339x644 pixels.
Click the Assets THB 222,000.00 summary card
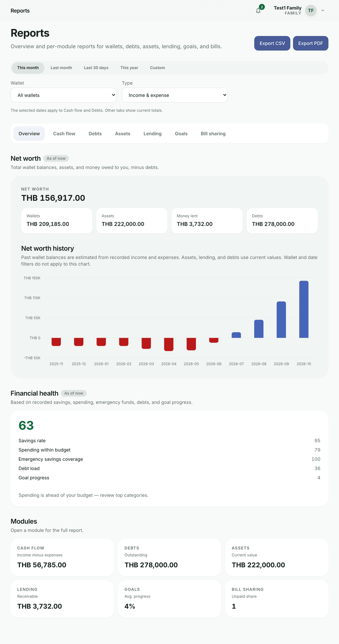click(x=132, y=221)
